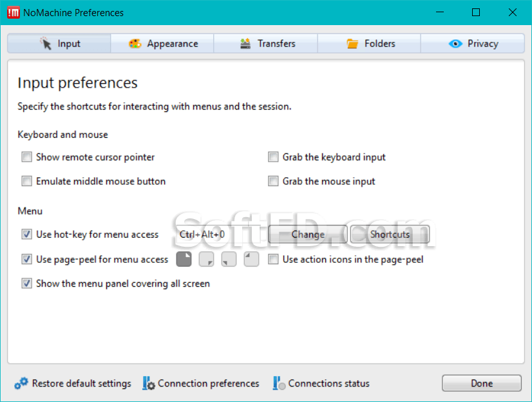Select the top-left corner page-peel position

[251, 260]
